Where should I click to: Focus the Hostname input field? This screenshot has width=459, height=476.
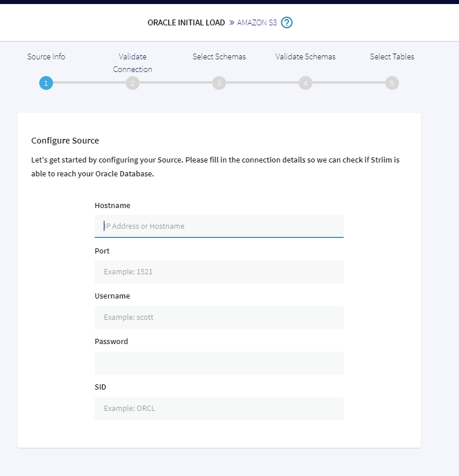coord(219,226)
